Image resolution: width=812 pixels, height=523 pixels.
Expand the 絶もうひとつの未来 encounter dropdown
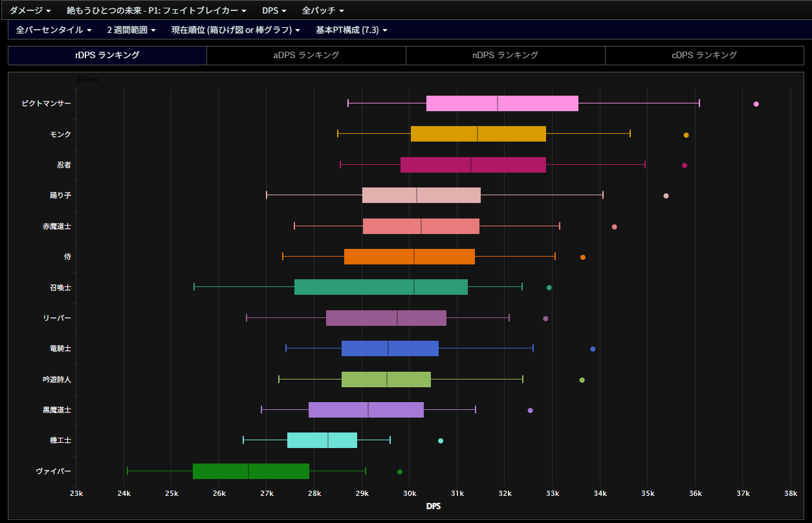(156, 10)
